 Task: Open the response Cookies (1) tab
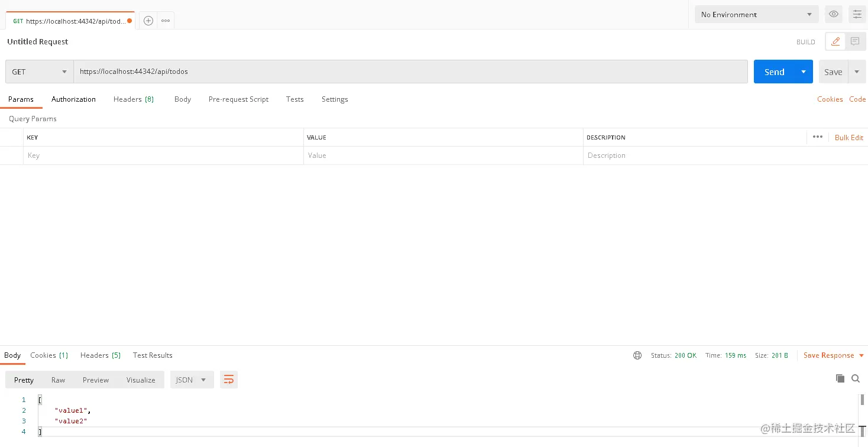[x=49, y=355]
